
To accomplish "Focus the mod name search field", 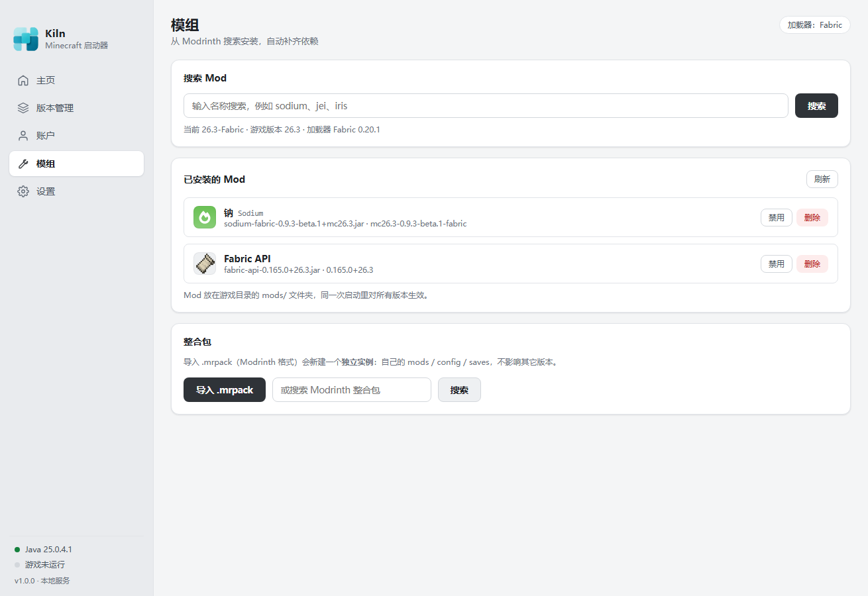I will click(486, 106).
